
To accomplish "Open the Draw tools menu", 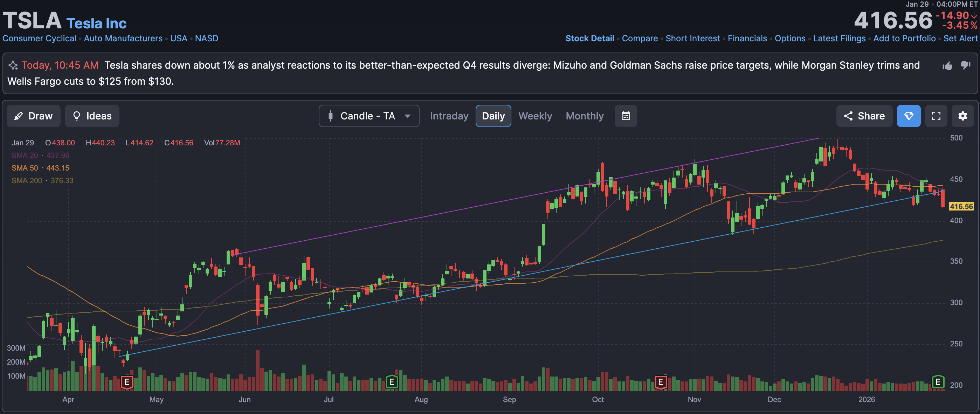I will pyautogui.click(x=34, y=116).
